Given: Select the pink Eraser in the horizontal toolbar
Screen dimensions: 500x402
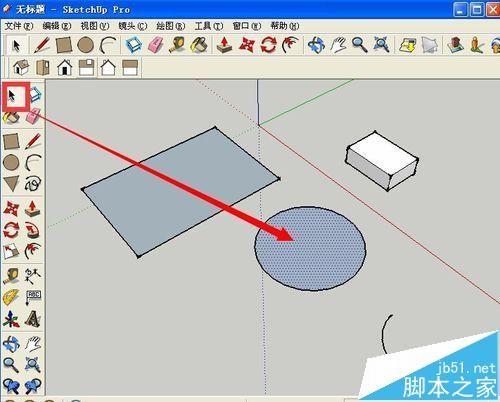Looking at the screenshot, I should click(155, 45).
